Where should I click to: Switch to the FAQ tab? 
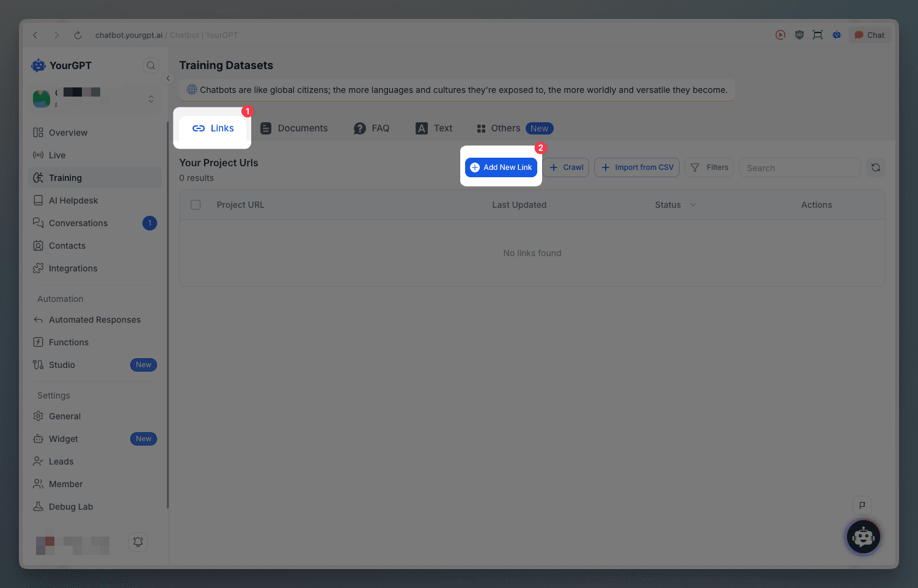(372, 128)
